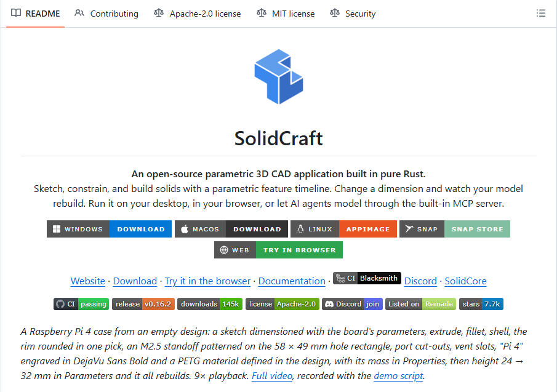The width and height of the screenshot is (557, 392).
Task: Click the stars 7.7k badge
Action: 481,304
